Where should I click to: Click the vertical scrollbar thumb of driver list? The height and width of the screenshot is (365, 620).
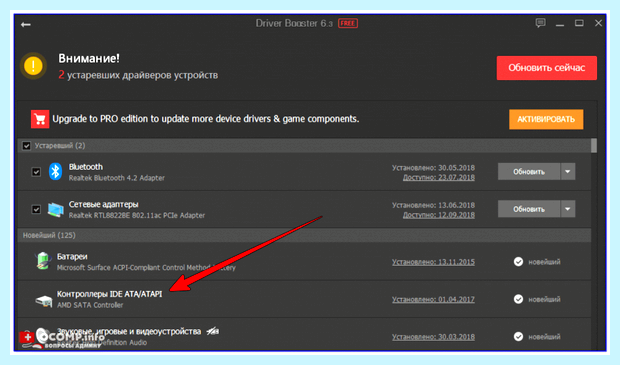(594, 146)
